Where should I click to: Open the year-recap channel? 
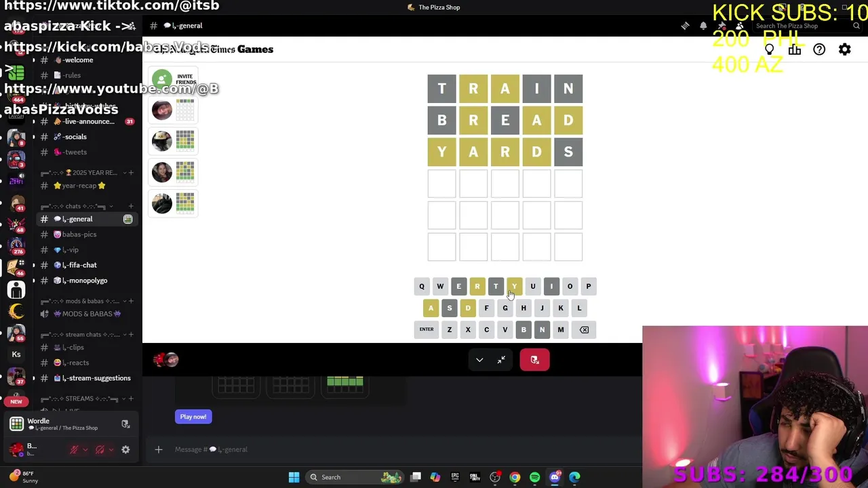[x=87, y=186]
